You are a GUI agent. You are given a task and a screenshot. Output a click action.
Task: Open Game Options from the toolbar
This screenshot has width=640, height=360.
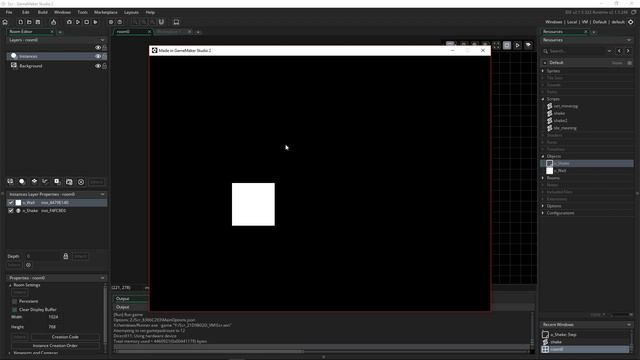[x=111, y=22]
